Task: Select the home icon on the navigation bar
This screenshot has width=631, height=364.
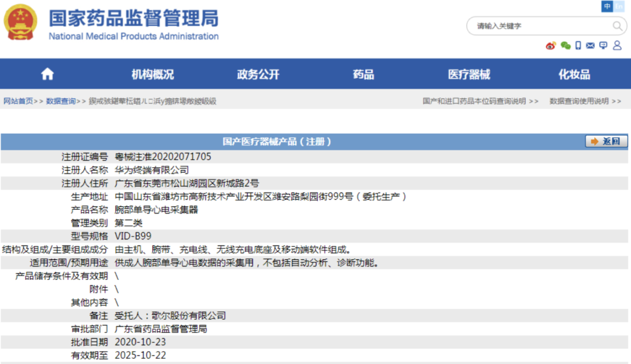Action: (47, 73)
